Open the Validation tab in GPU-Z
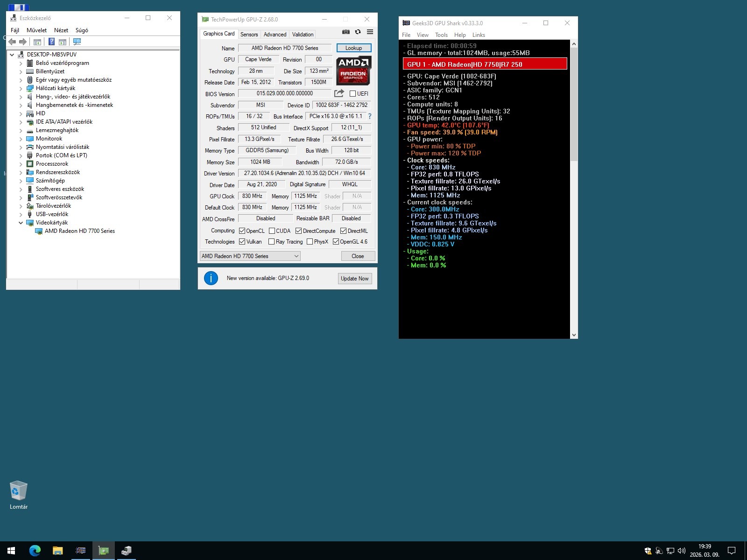Screen dimensions: 747x560 303,35
